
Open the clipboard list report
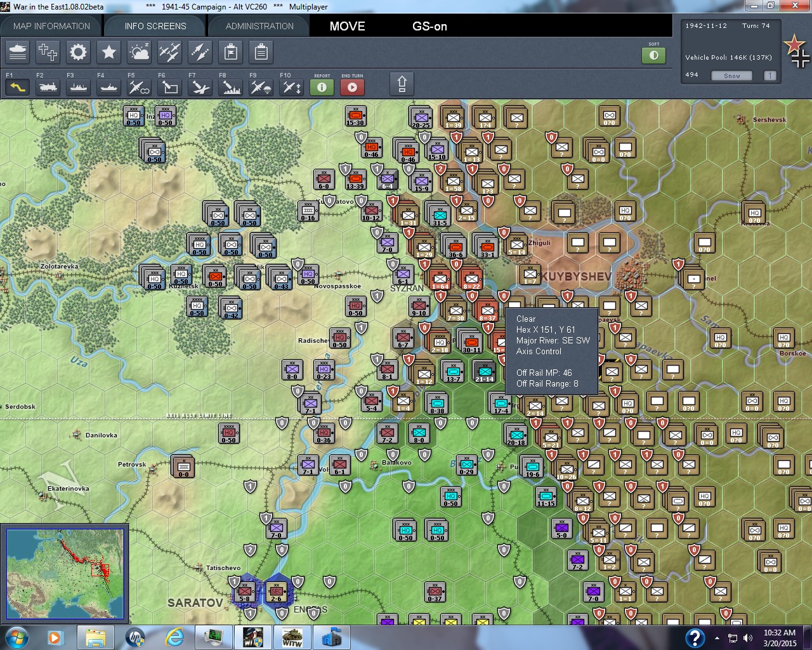pyautogui.click(x=261, y=52)
